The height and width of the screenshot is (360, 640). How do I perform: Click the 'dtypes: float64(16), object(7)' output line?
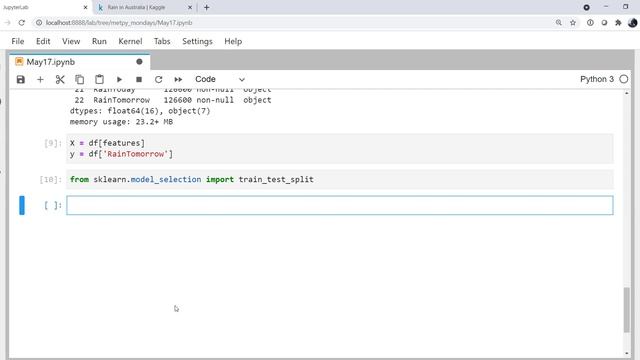[x=140, y=111]
